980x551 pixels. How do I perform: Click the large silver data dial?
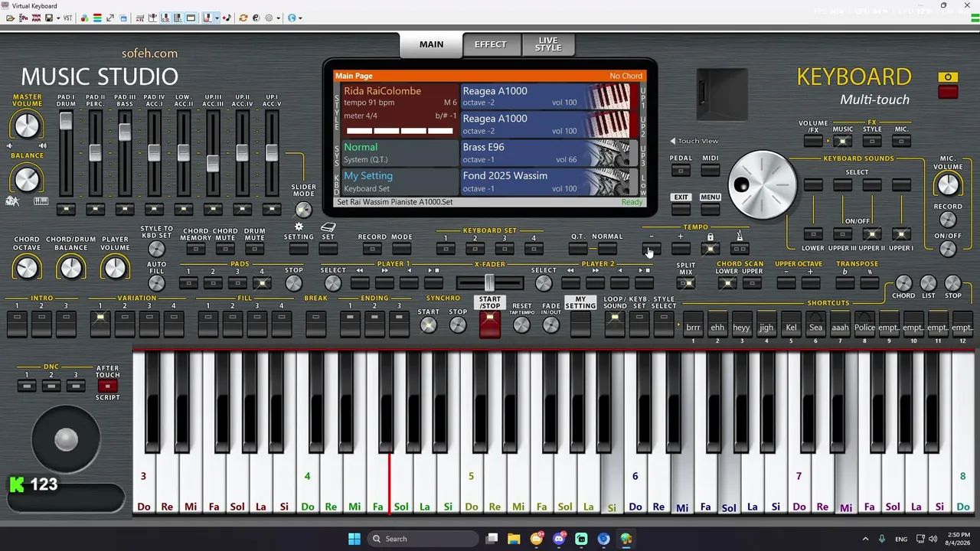click(762, 185)
